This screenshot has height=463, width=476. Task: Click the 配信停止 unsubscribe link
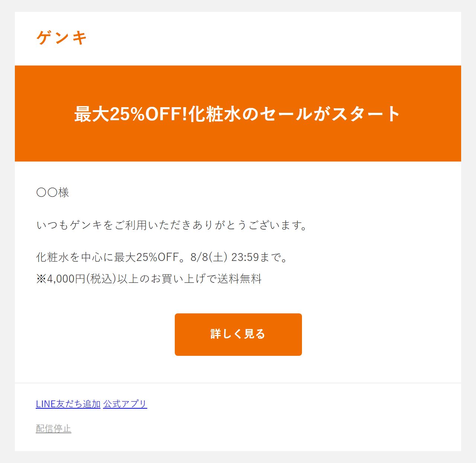pyautogui.click(x=54, y=429)
